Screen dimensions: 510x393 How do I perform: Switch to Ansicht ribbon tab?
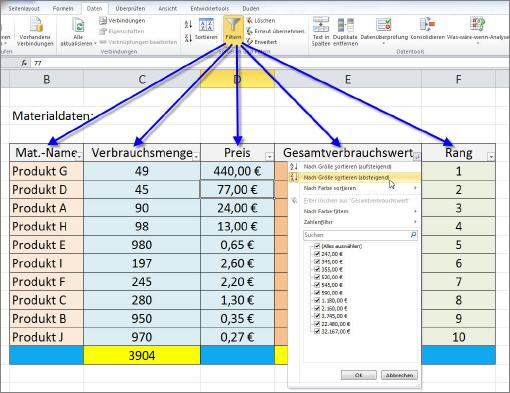(168, 9)
